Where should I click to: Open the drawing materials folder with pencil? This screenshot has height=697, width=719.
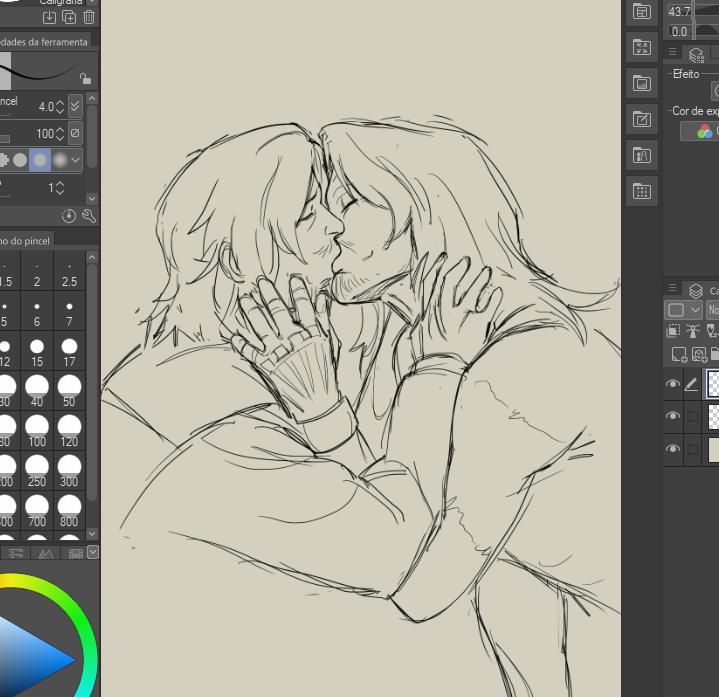coord(642,119)
